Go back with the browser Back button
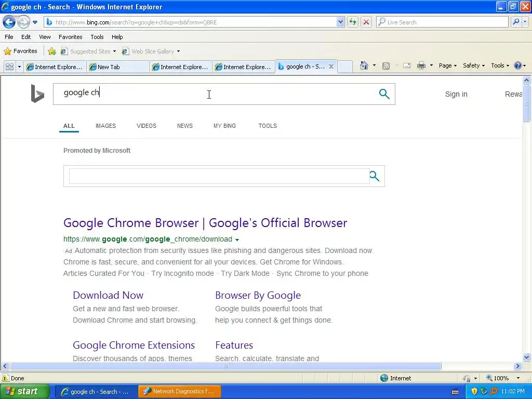Screen dimensions: 532x399 pyautogui.click(x=9, y=22)
